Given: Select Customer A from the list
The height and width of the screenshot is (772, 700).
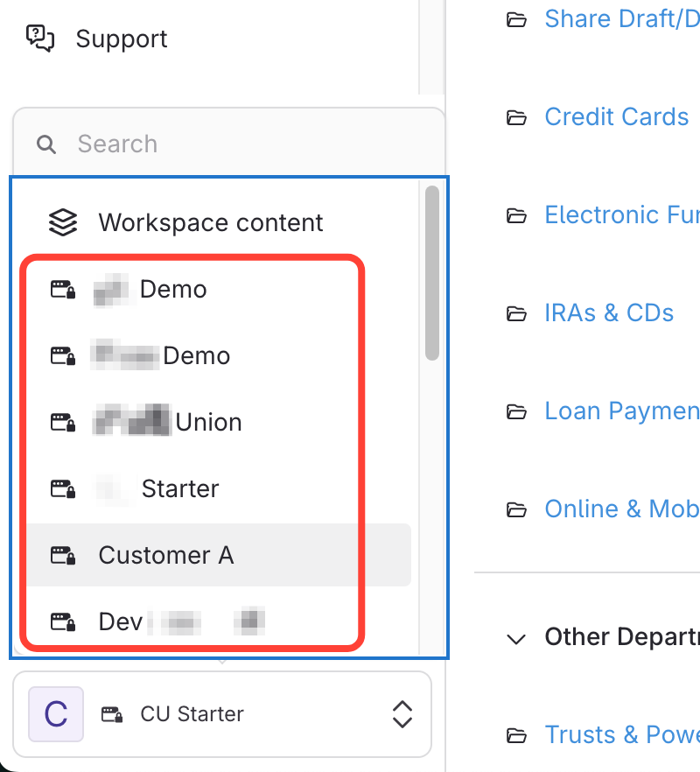Looking at the screenshot, I should point(166,555).
